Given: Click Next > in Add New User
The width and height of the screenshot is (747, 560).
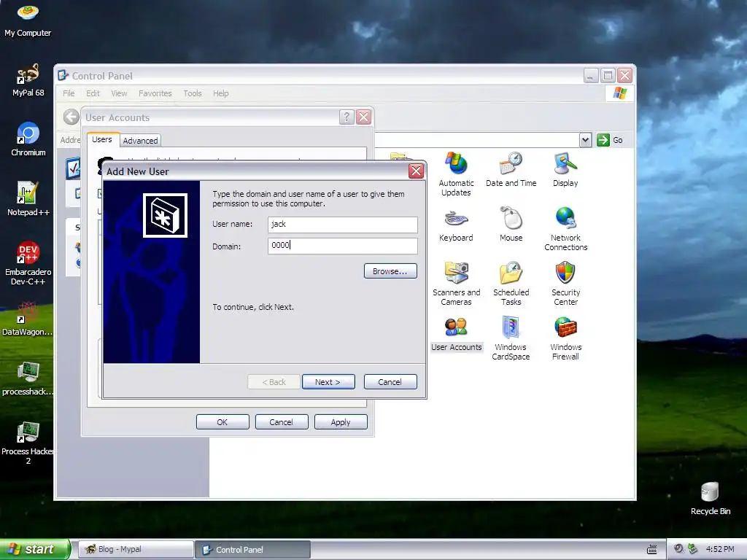Looking at the screenshot, I should point(328,382).
